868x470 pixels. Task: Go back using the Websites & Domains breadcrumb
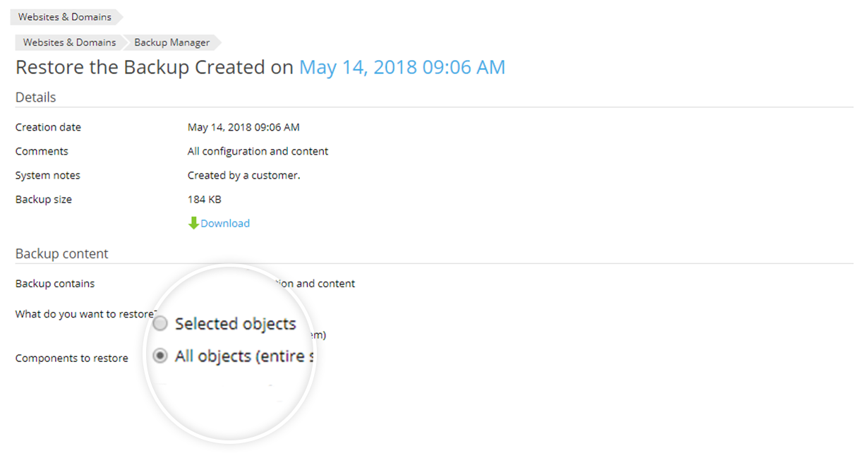point(69,42)
